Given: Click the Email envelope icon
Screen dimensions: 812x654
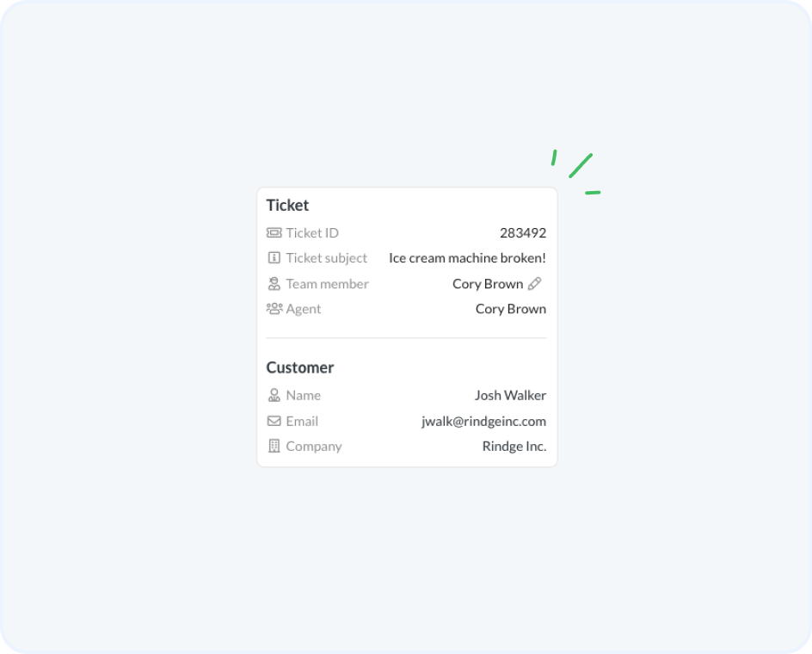Looking at the screenshot, I should point(274,421).
